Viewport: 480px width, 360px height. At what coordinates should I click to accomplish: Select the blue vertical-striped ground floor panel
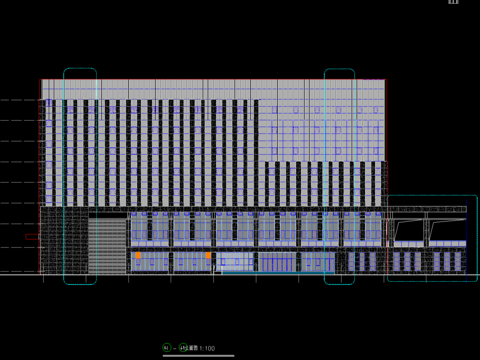point(277,262)
